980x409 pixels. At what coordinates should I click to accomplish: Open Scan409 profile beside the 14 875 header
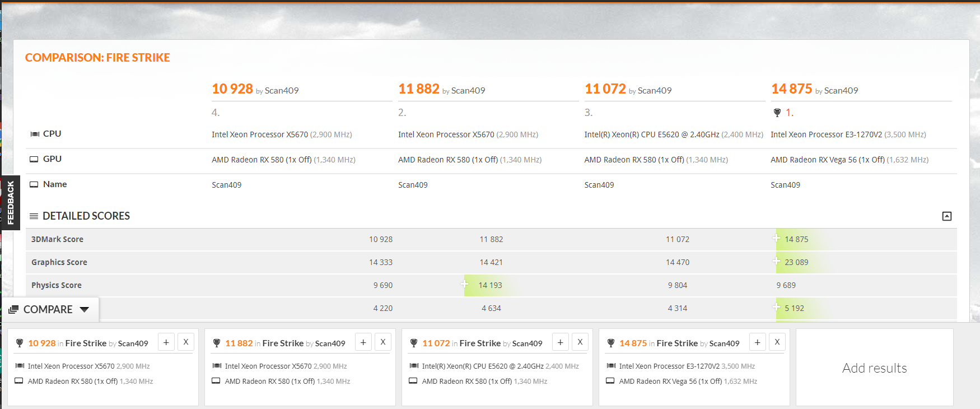point(841,91)
